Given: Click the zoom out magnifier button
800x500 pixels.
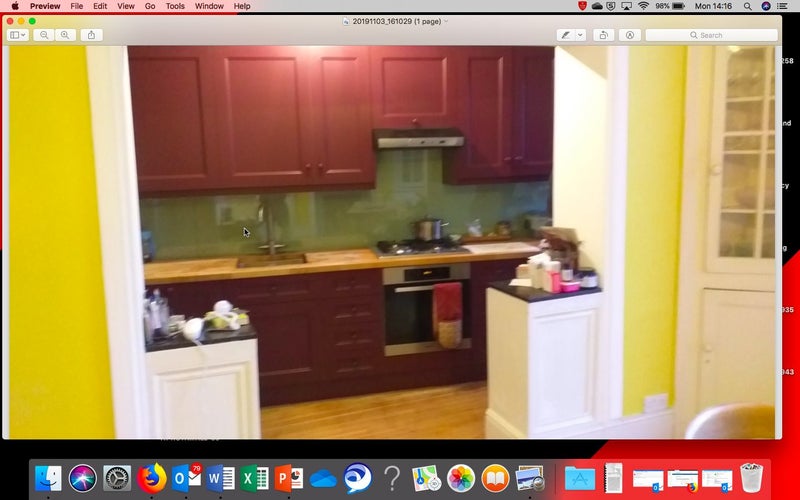Looking at the screenshot, I should tap(44, 35).
